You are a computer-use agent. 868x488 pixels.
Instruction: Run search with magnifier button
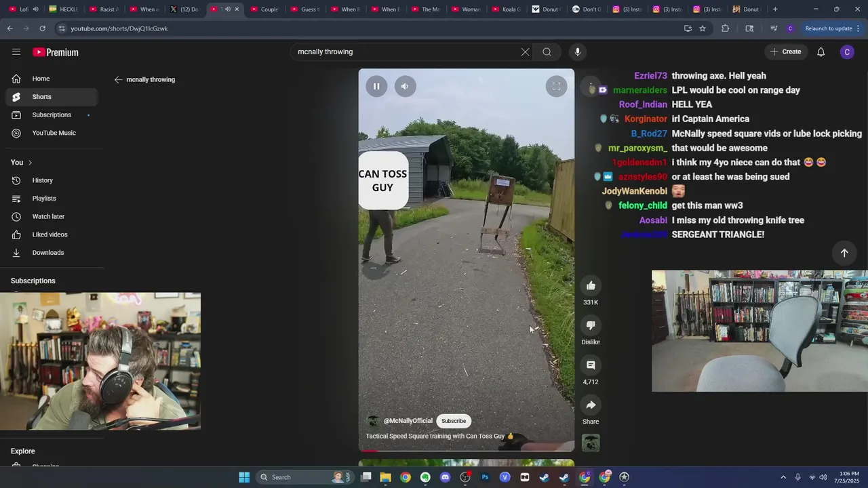point(547,52)
